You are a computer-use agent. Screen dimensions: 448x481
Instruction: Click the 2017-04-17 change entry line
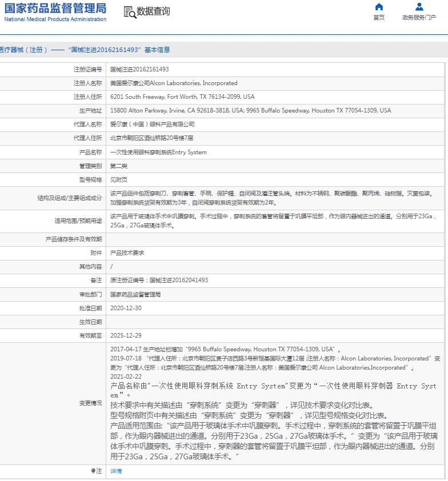[226, 350]
